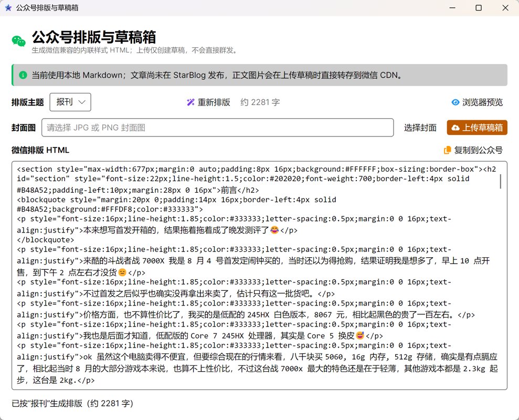Viewport: 519px width, 420px height.
Task: Click the magic wand re-layout icon
Action: click(190, 102)
